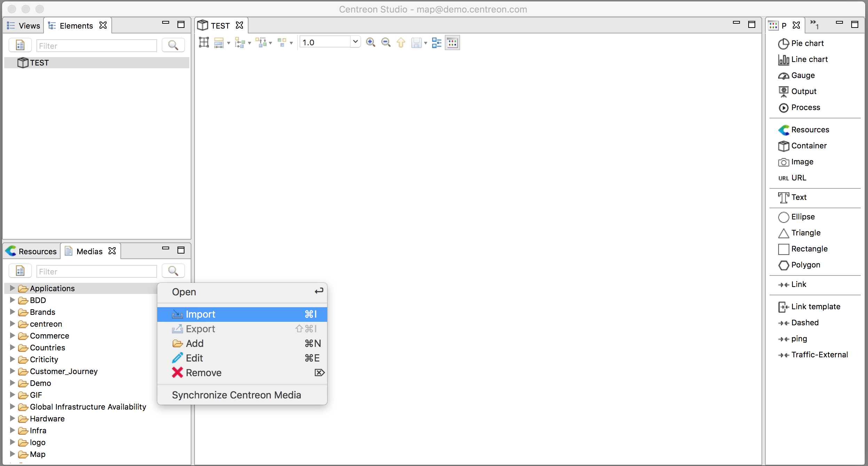Click the Elements panel Filter field
Screen dimensions: 868x466
pos(96,46)
